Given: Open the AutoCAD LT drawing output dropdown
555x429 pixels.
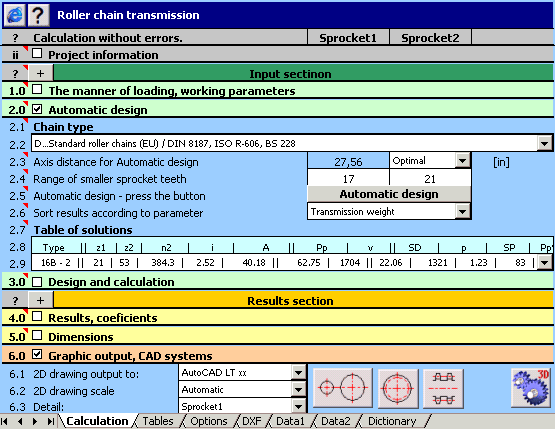Looking at the screenshot, I should click(x=298, y=372).
